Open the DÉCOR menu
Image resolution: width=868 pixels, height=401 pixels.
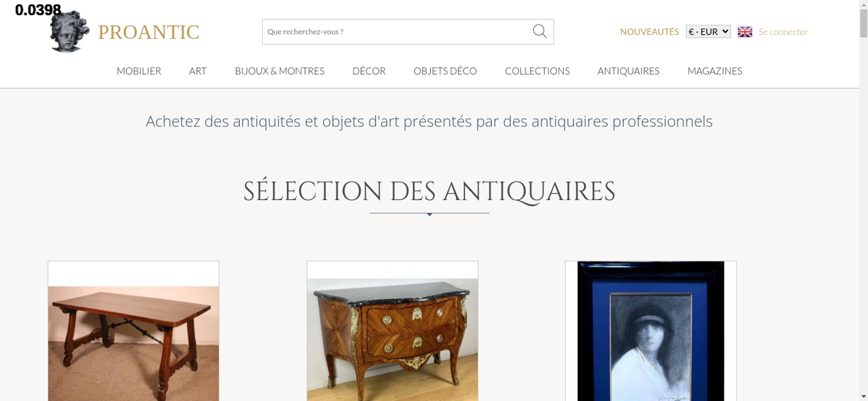click(x=369, y=71)
